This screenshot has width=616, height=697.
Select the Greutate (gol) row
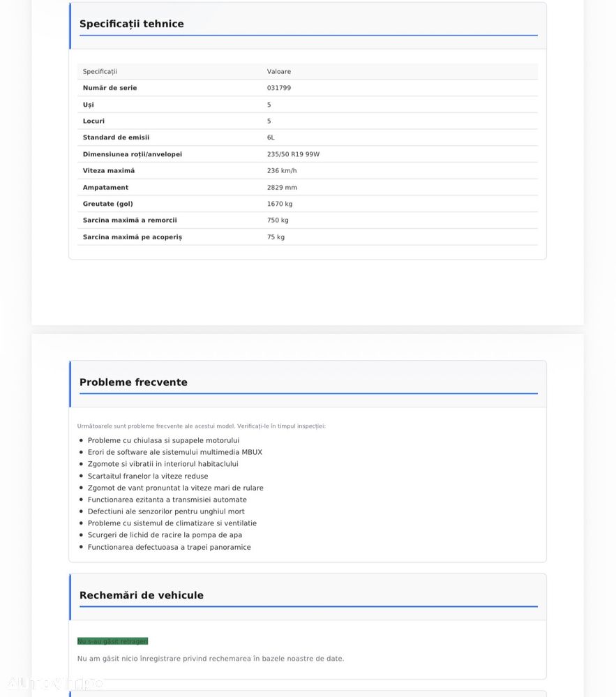click(x=308, y=204)
